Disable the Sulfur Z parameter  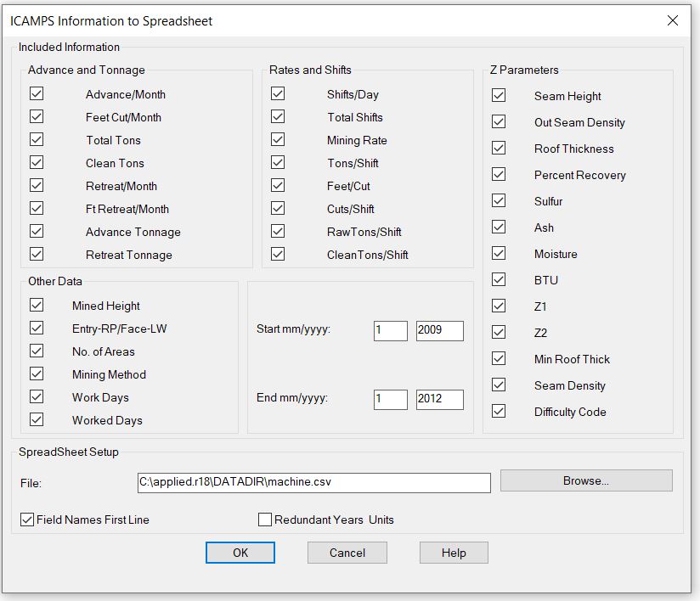tap(499, 201)
